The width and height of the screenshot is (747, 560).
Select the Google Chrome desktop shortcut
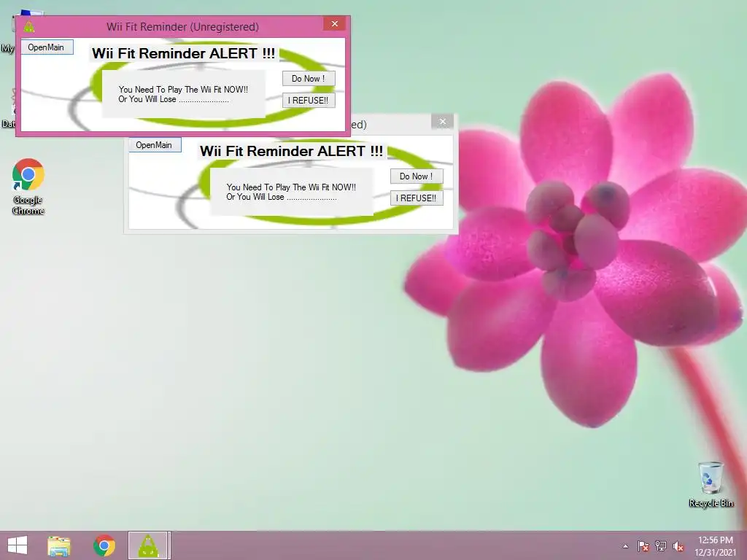click(x=28, y=187)
